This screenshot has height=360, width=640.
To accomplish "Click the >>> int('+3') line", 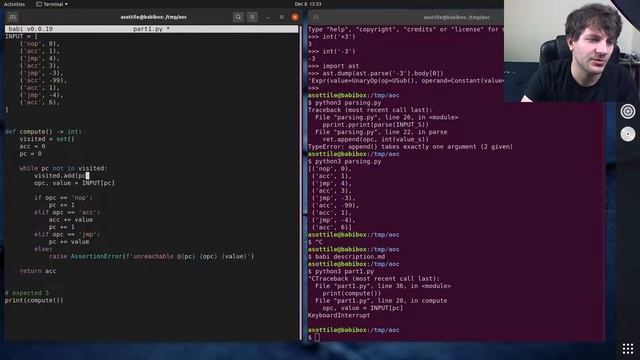I will [331, 36].
